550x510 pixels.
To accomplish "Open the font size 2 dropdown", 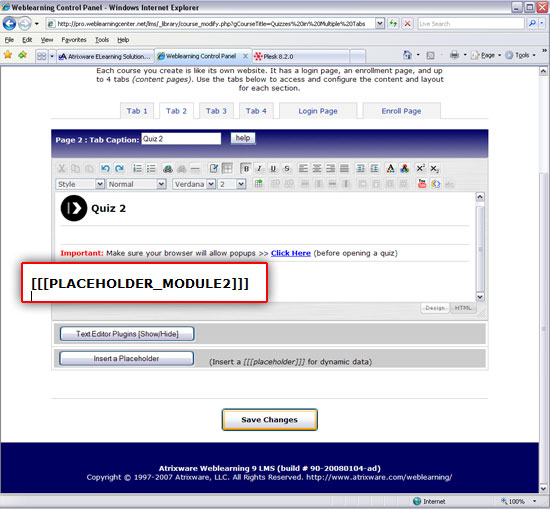I will 241,184.
